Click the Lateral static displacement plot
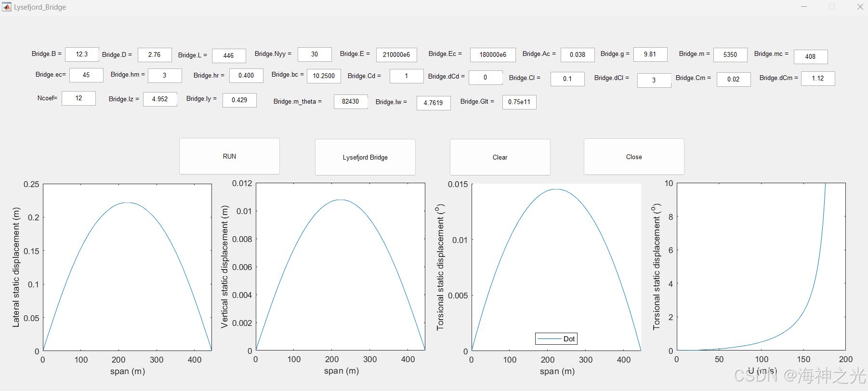The width and height of the screenshot is (868, 391). (x=127, y=267)
